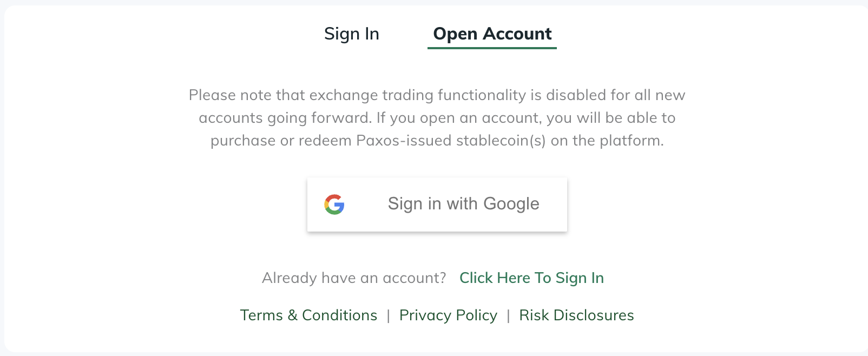Image resolution: width=868 pixels, height=356 pixels.
Task: Open the Risk Disclosures link
Action: [x=576, y=315]
